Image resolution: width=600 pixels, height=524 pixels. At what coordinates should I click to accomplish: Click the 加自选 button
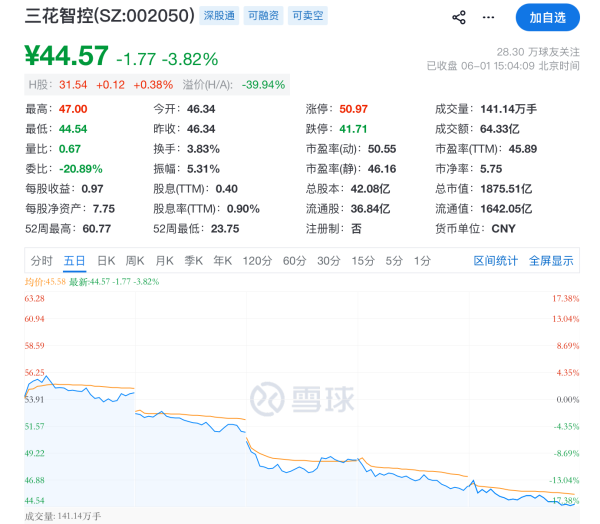click(x=548, y=18)
